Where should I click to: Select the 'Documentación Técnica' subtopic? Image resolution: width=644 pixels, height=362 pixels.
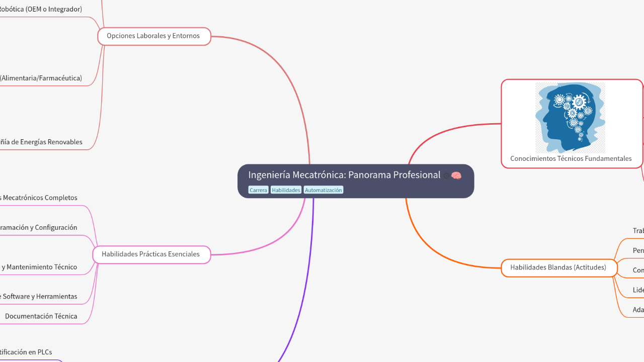(41, 316)
